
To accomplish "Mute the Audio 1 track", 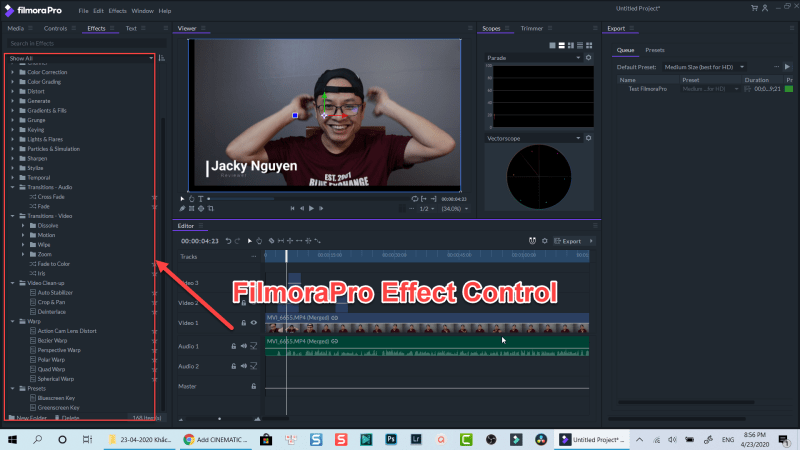I will (243, 346).
